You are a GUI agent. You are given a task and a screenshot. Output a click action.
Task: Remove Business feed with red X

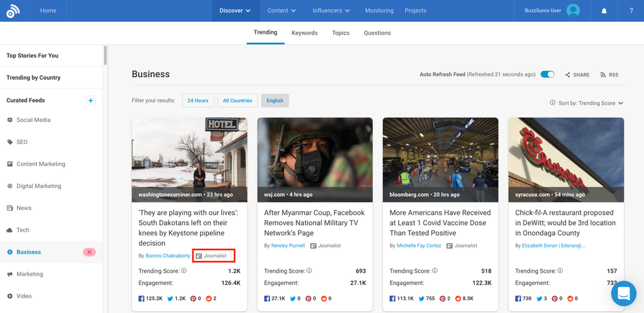coord(89,252)
